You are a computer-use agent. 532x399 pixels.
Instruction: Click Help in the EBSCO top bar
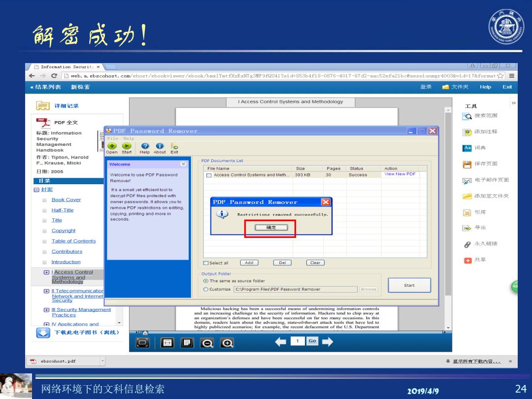(485, 87)
